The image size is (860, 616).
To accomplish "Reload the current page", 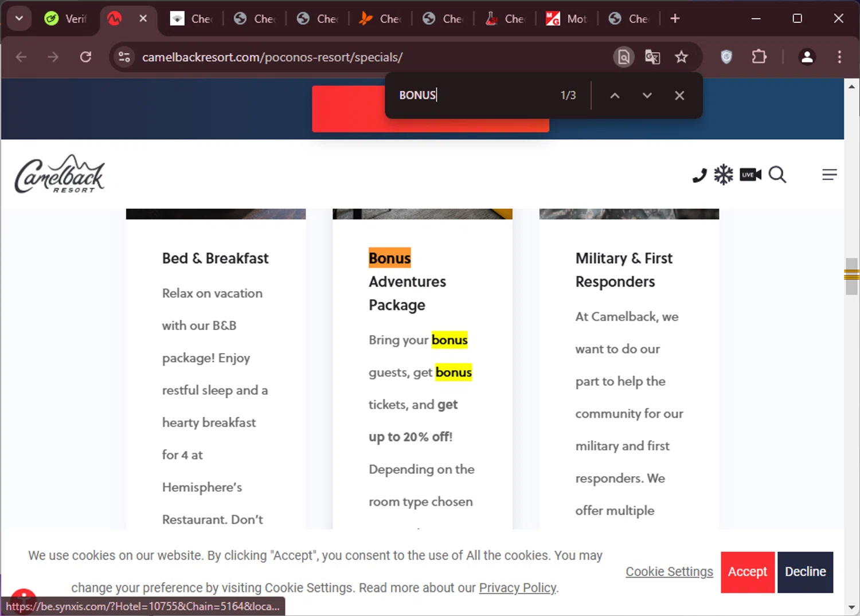I will (x=86, y=57).
